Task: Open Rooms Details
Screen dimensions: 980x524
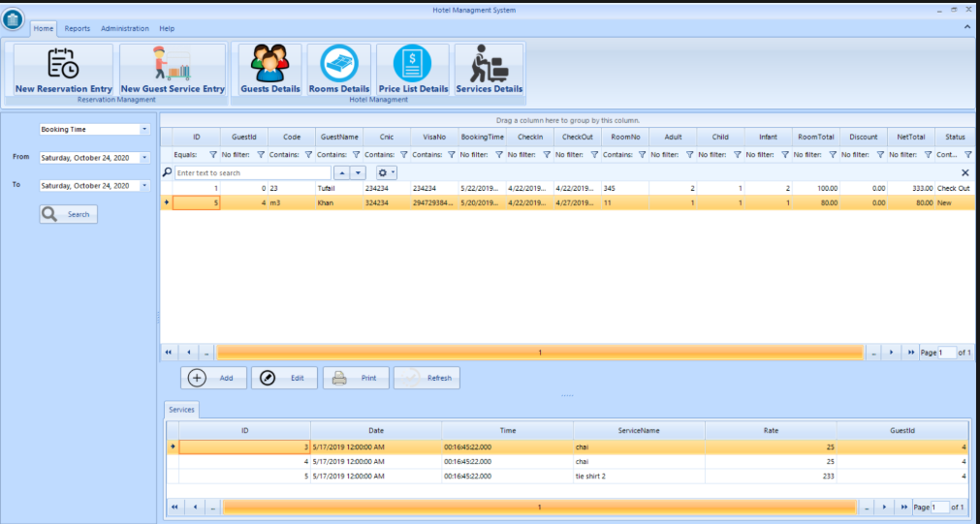Action: tap(339, 70)
